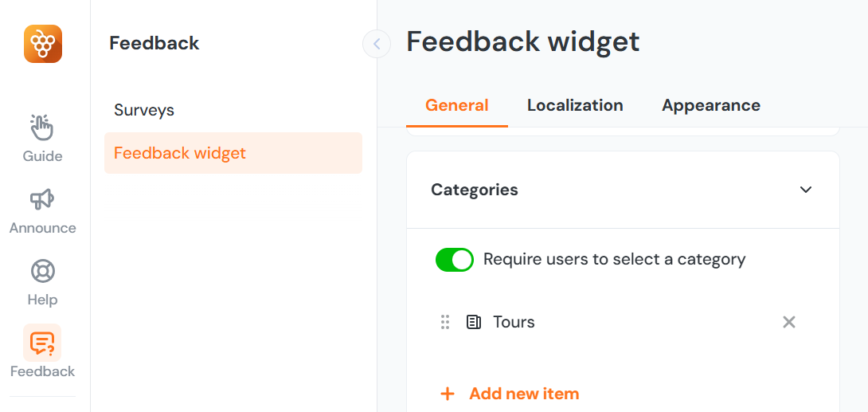This screenshot has height=412, width=868.
Task: Click the Feedback panel heading
Action: click(154, 43)
